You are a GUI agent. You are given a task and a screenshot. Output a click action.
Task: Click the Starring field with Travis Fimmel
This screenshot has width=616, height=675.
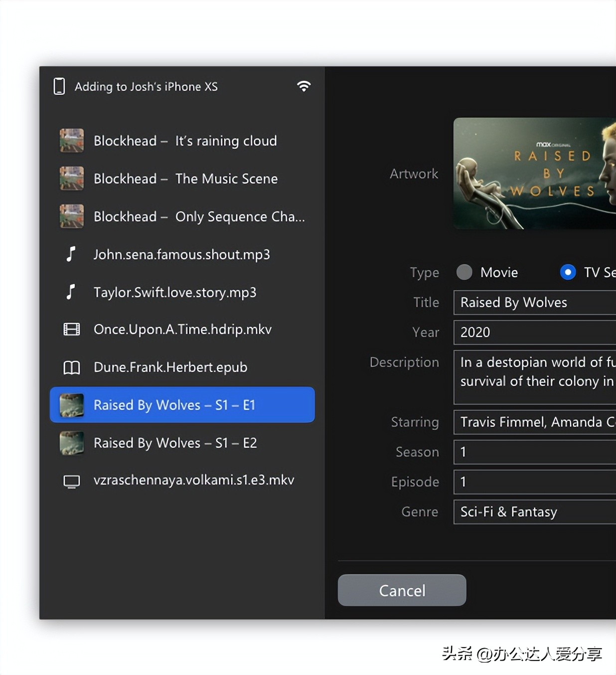coord(534,422)
